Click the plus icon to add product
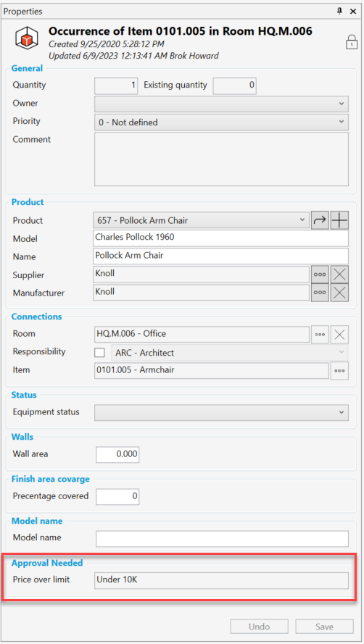This screenshot has height=644, width=364. [x=340, y=220]
